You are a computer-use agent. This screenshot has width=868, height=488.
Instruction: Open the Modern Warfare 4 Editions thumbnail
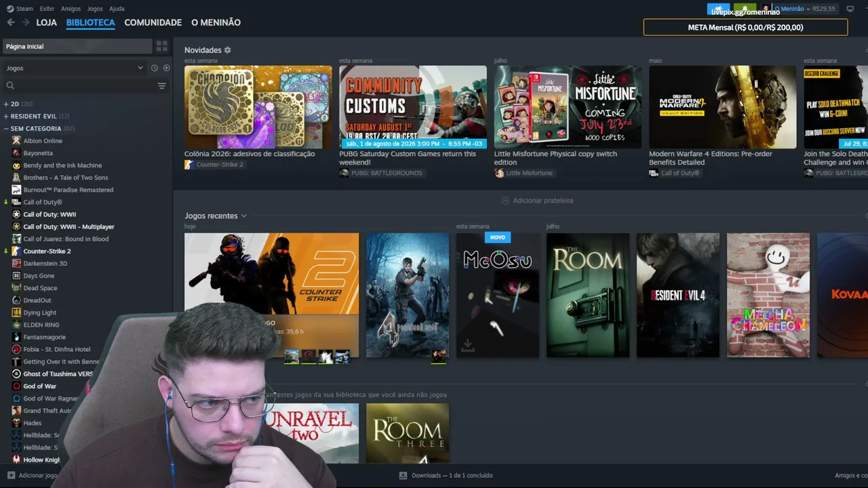723,107
